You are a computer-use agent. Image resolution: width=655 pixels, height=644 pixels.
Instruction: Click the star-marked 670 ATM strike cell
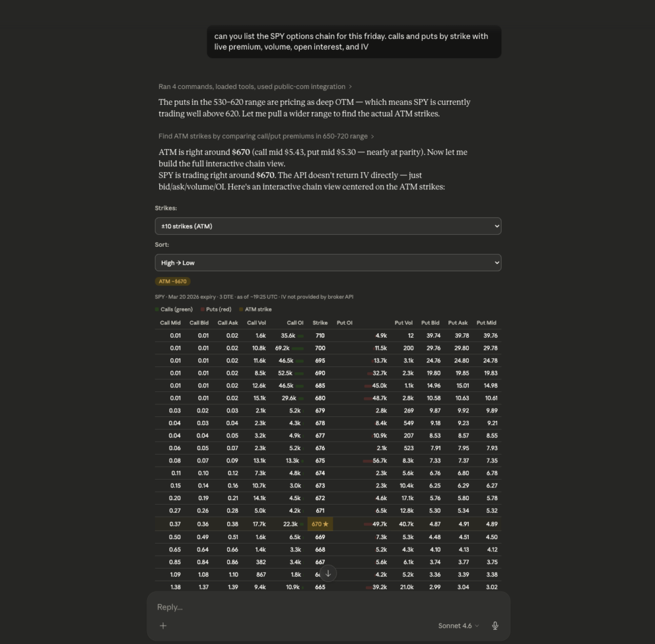point(320,524)
